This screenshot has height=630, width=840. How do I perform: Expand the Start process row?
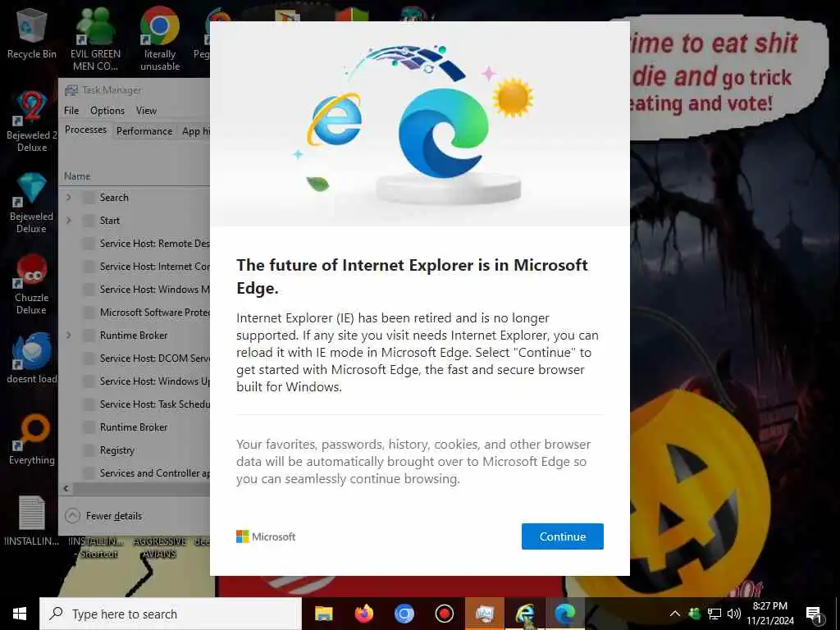coord(69,220)
